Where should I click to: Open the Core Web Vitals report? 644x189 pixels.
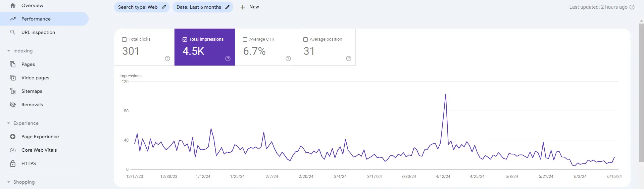pos(44,150)
